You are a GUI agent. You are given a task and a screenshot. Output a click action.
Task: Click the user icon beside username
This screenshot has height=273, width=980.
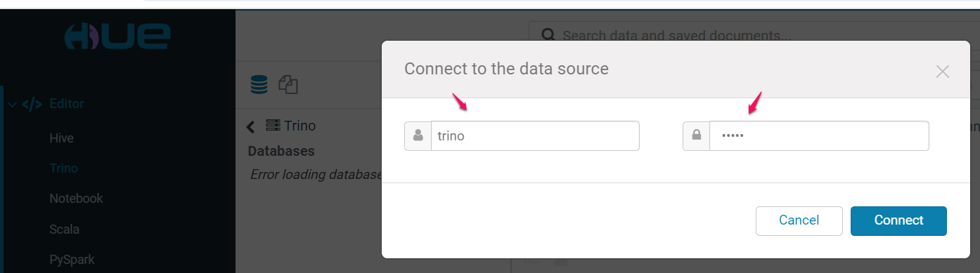[x=418, y=136]
